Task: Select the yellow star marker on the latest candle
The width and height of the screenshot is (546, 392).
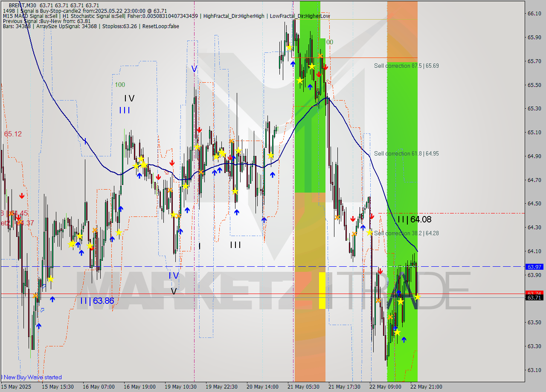Action: [417, 297]
